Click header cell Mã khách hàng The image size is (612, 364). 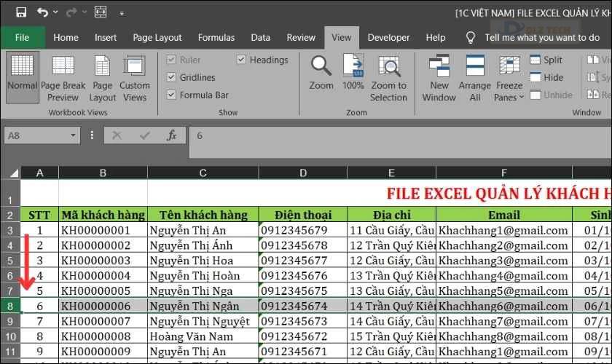pos(103,215)
